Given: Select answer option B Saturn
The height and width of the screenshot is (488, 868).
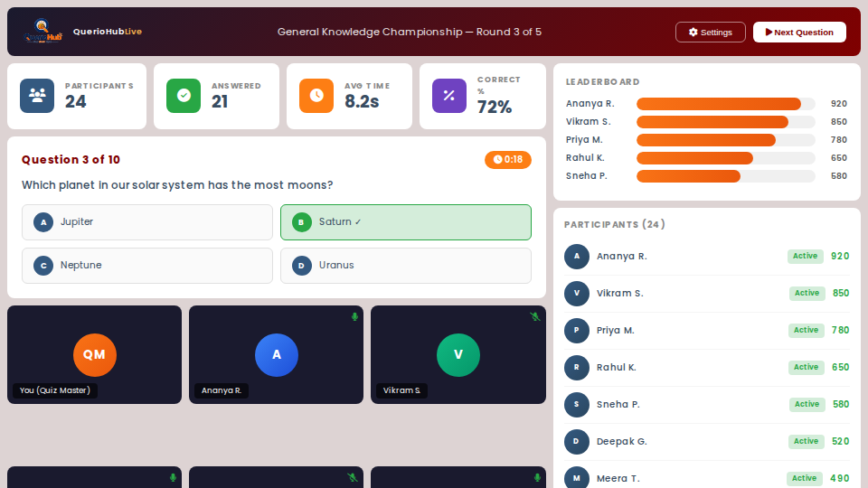Looking at the screenshot, I should pyautogui.click(x=406, y=222).
